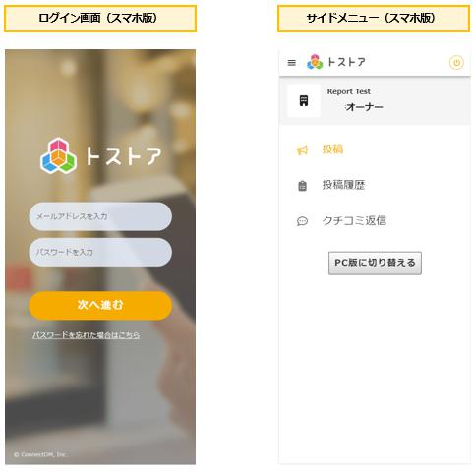Click the PC版に切り替える button
474x476 pixels.
[375, 263]
